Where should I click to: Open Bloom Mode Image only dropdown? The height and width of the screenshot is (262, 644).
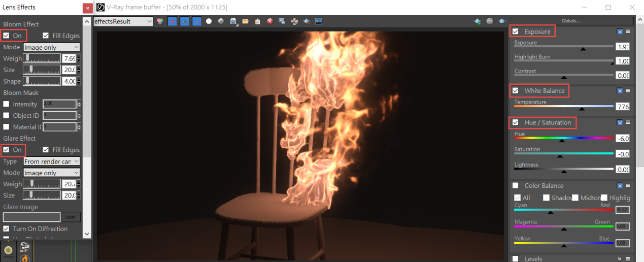click(52, 47)
